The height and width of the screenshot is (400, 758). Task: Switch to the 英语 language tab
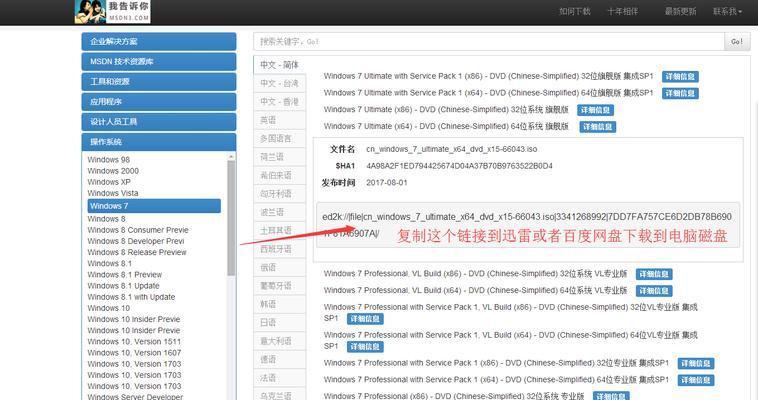coord(279,120)
